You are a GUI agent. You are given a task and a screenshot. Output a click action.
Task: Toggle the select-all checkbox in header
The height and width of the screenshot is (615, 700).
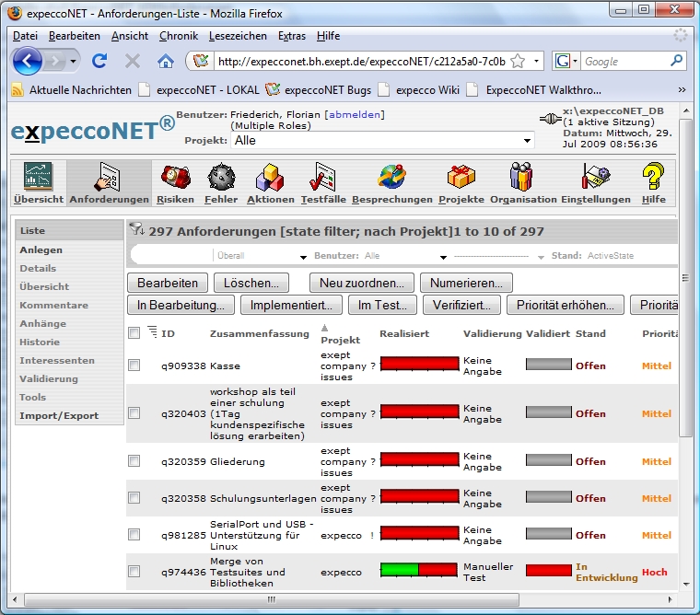(134, 333)
